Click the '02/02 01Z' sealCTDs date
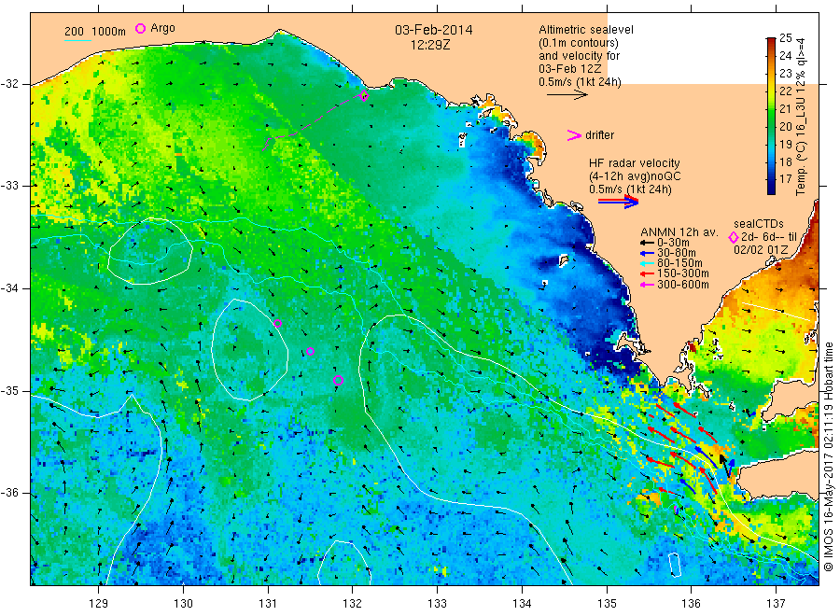This screenshot has width=840, height=616. tap(761, 250)
